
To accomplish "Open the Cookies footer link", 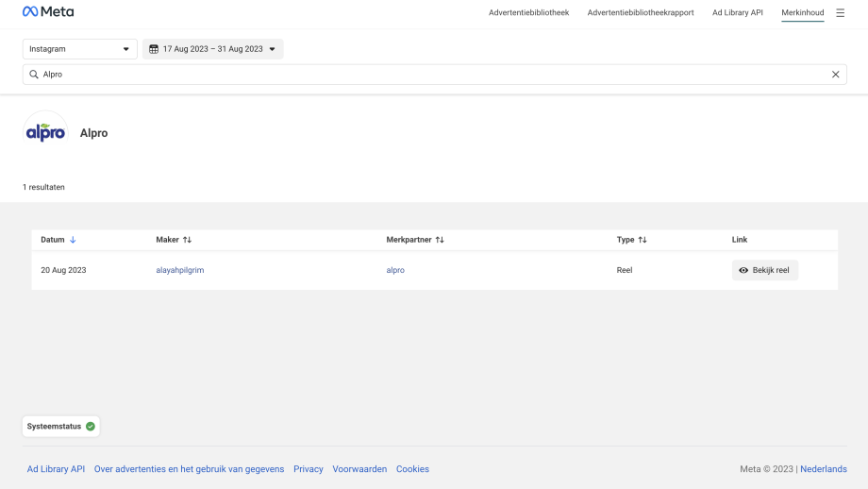I will (x=412, y=469).
